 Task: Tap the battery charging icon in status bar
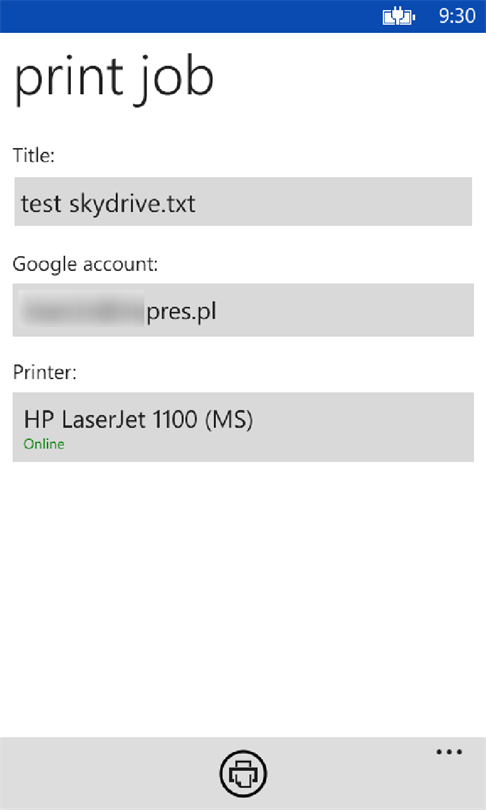coord(398,17)
